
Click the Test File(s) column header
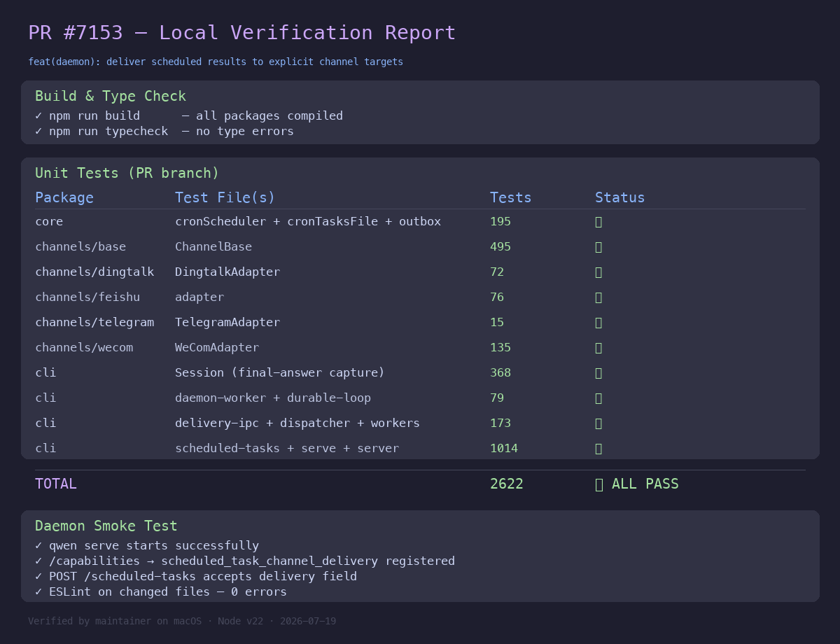[x=225, y=197]
